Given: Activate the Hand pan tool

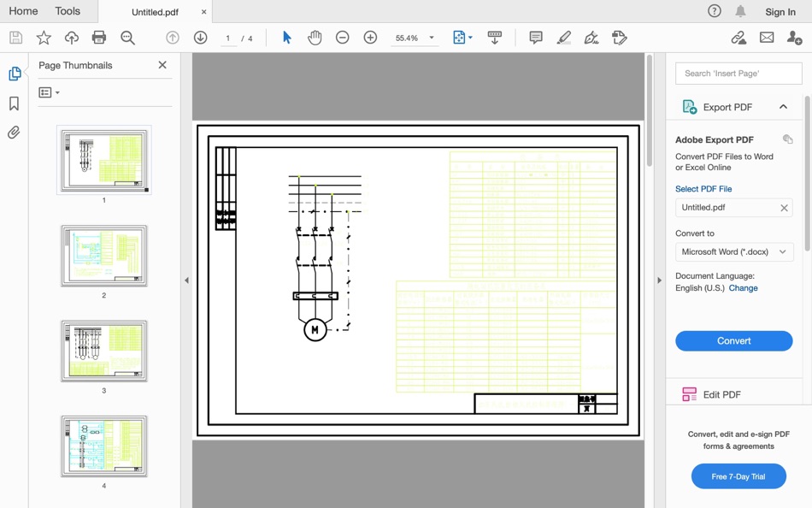Looking at the screenshot, I should coord(315,38).
